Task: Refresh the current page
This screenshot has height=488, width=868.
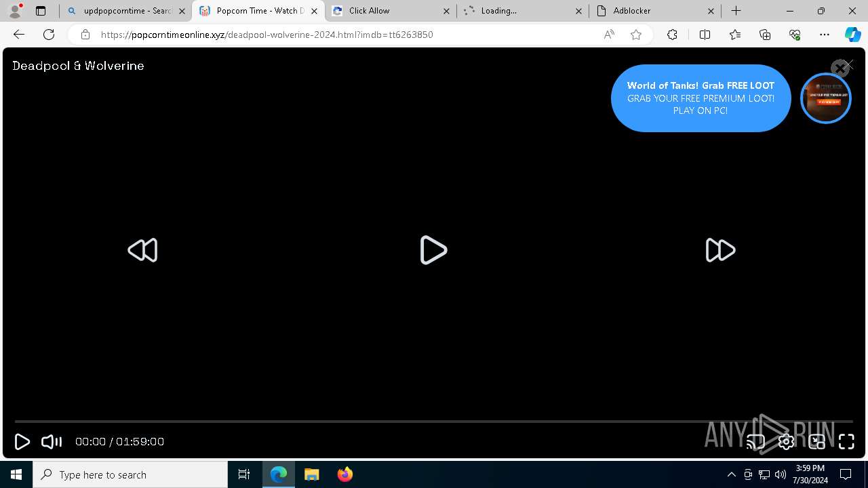Action: click(x=49, y=35)
